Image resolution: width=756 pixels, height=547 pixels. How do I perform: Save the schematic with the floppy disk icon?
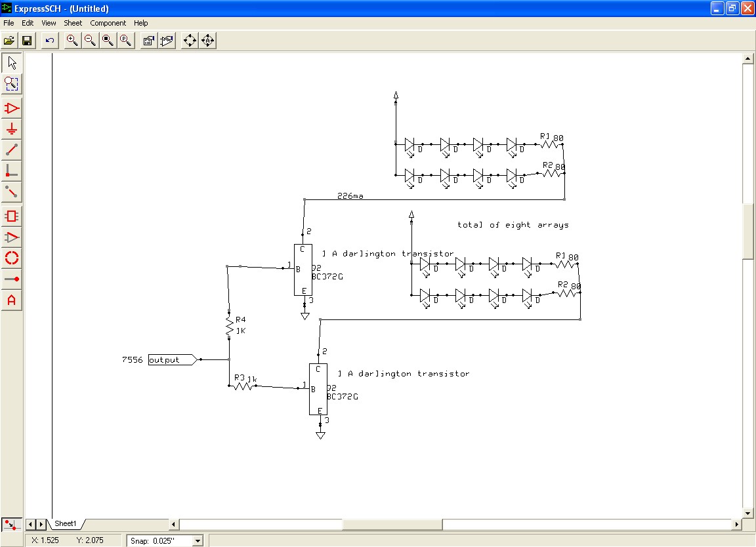coord(27,41)
